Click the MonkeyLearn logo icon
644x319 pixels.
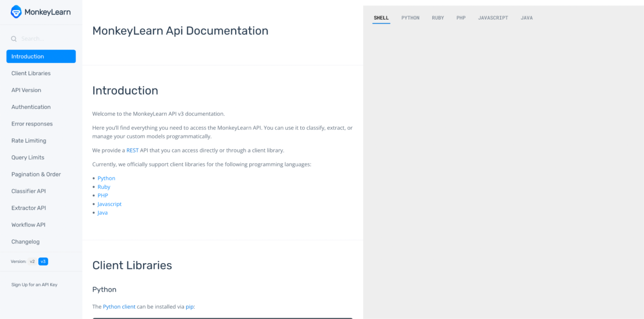point(16,12)
